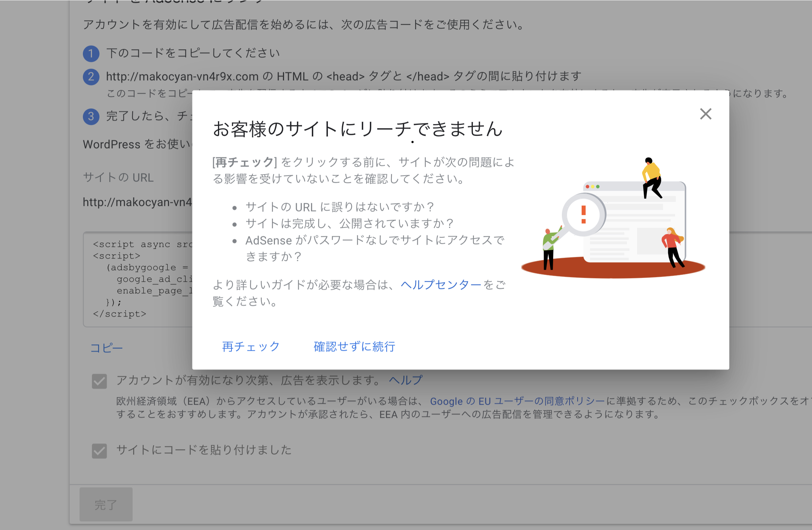Viewport: 812px width, 530px height.
Task: Toggle the アカウントが有効になり次第、広告を表示します checkbox
Action: click(99, 381)
